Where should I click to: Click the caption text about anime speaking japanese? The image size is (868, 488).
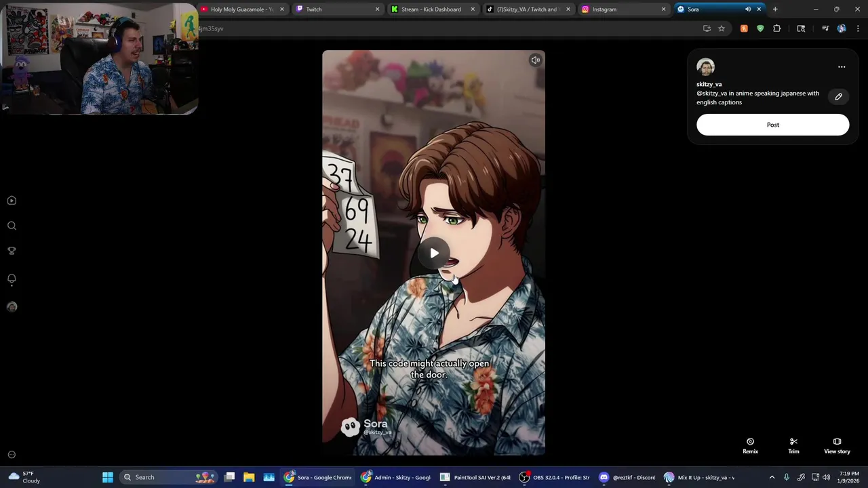(x=757, y=98)
